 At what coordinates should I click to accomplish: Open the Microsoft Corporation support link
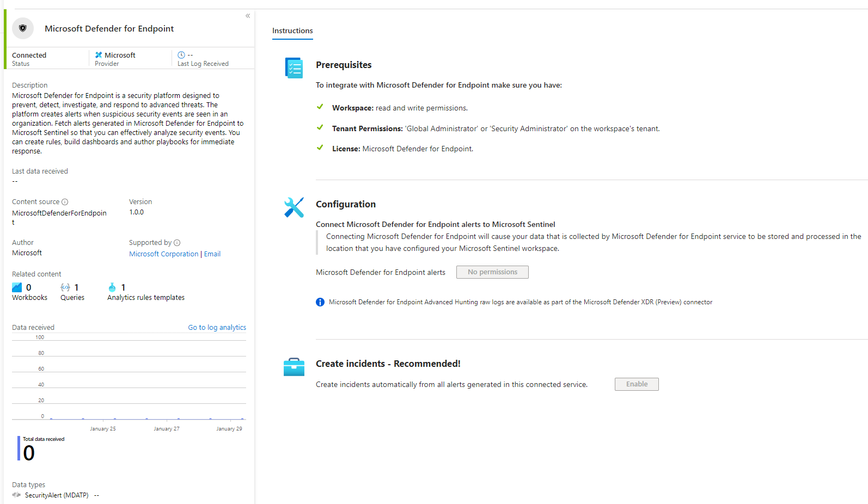tap(164, 254)
